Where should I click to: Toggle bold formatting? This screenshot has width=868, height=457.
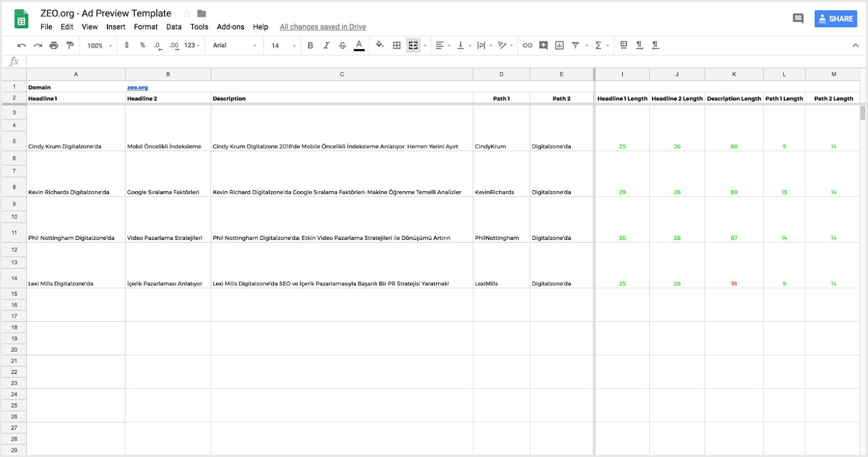(310, 46)
